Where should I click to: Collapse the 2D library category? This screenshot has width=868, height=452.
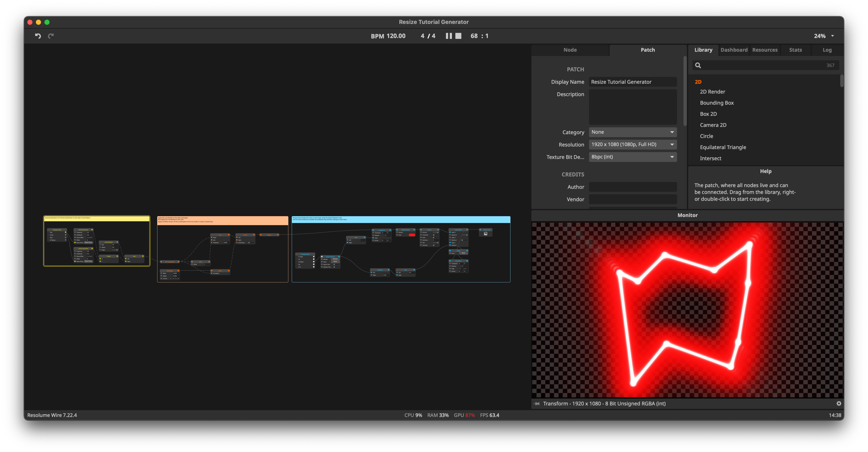[x=698, y=82]
